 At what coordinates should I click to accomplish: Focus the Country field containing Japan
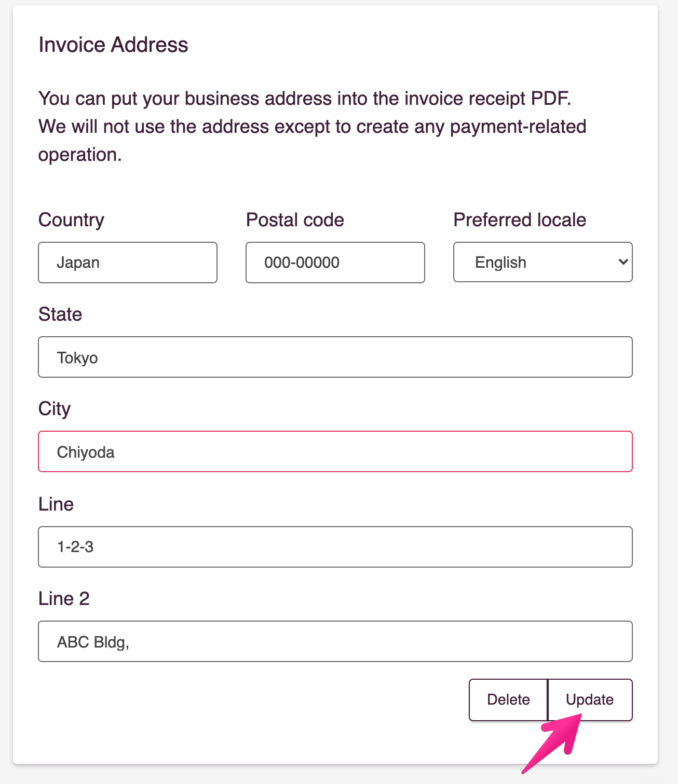tap(128, 263)
